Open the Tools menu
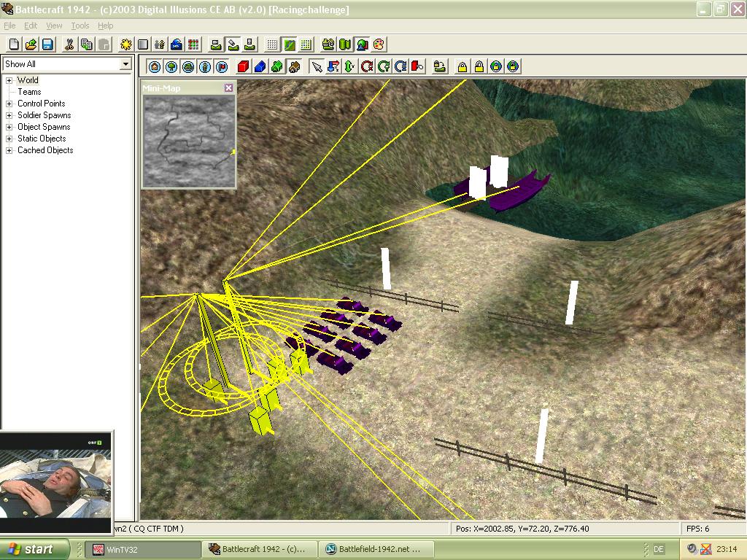The height and width of the screenshot is (560, 747). click(x=80, y=26)
